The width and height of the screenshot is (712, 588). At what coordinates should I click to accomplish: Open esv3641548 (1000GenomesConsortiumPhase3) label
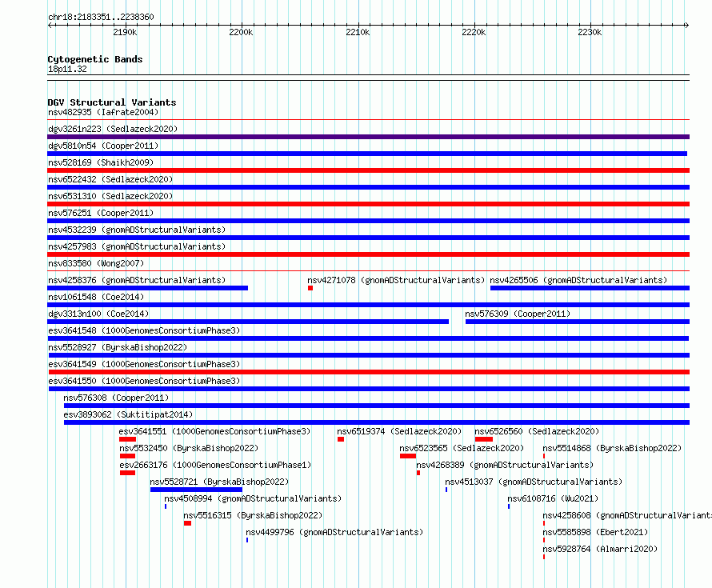coord(144,330)
